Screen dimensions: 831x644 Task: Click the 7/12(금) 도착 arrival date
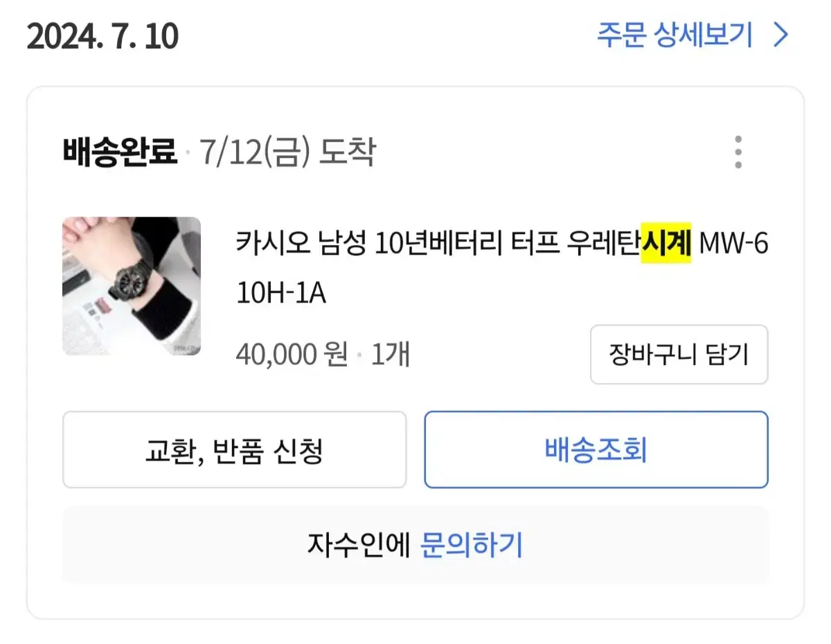pyautogui.click(x=287, y=152)
